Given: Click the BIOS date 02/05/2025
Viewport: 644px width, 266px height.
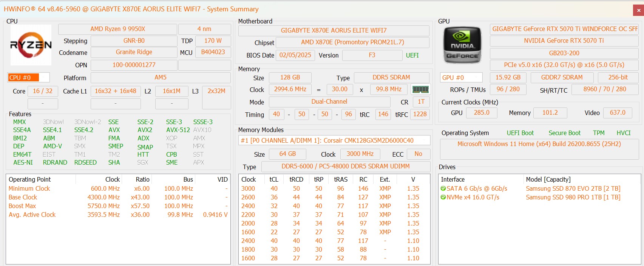Looking at the screenshot, I should click(x=295, y=55).
